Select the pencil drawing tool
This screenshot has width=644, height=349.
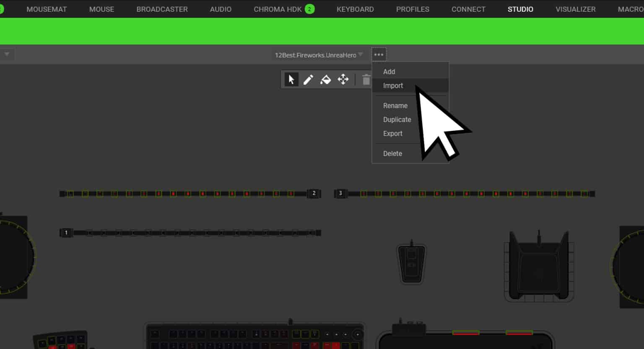coord(308,79)
